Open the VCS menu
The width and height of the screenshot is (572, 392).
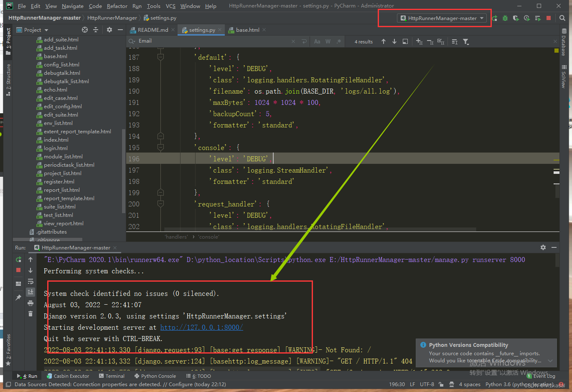point(170,6)
